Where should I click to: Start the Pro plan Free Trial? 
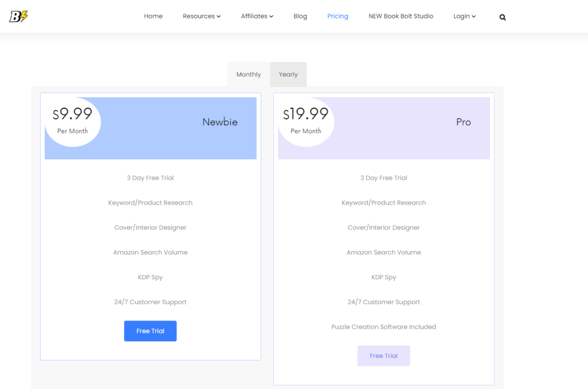(384, 356)
